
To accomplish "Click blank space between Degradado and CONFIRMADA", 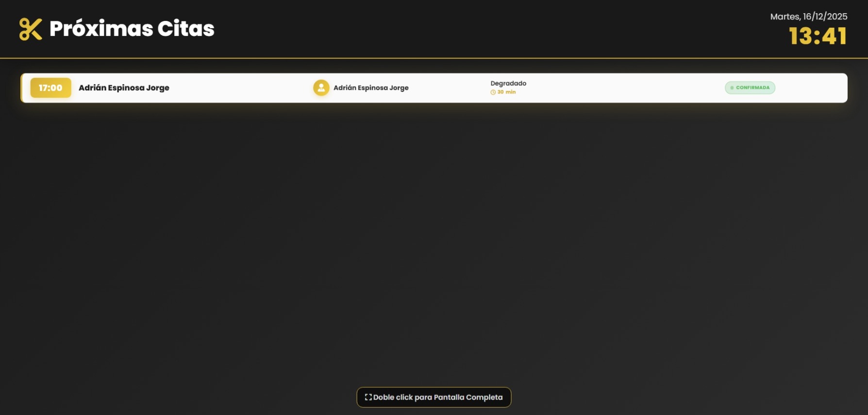I will click(626, 88).
